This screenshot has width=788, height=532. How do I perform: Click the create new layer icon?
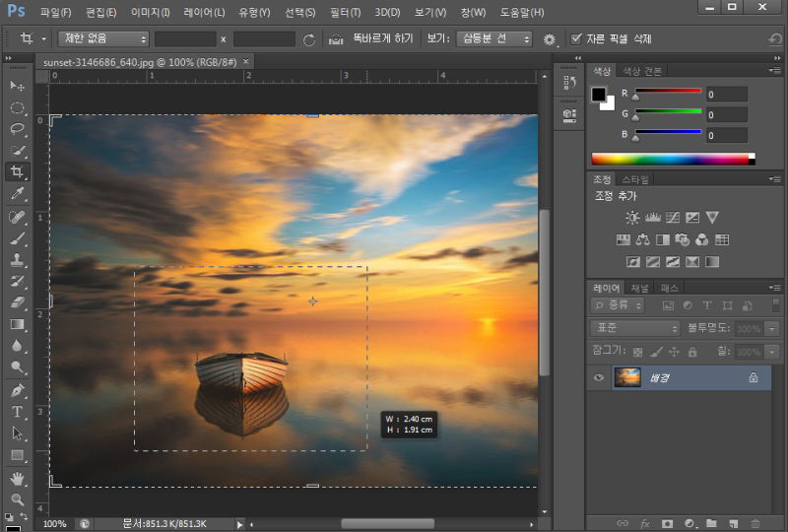coord(734,523)
